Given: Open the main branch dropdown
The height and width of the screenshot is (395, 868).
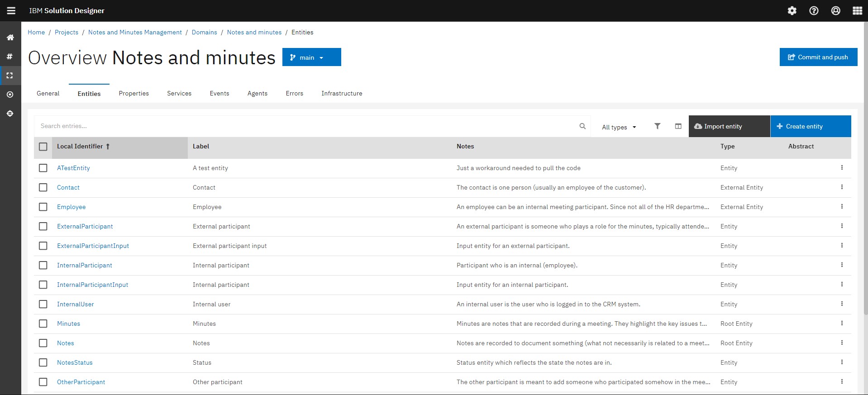Looking at the screenshot, I should (x=311, y=57).
